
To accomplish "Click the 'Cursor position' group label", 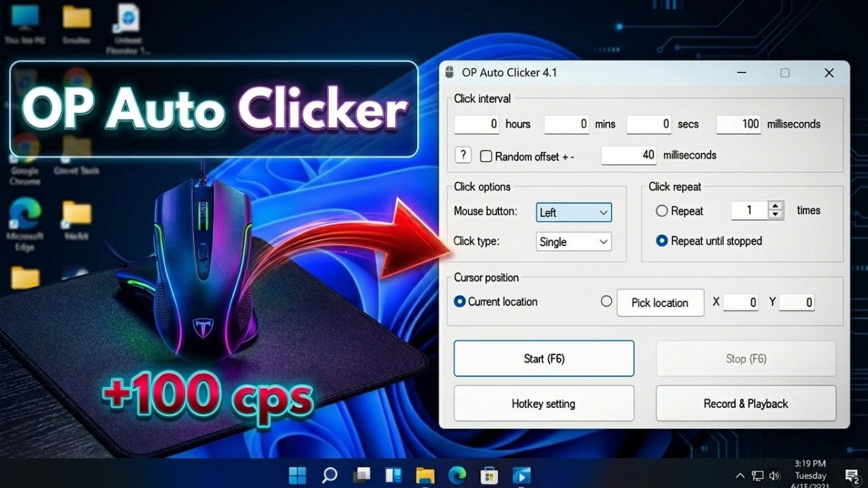I will 486,277.
